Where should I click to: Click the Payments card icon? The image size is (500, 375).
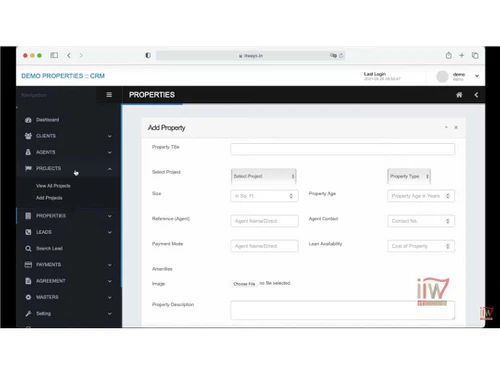(28, 264)
